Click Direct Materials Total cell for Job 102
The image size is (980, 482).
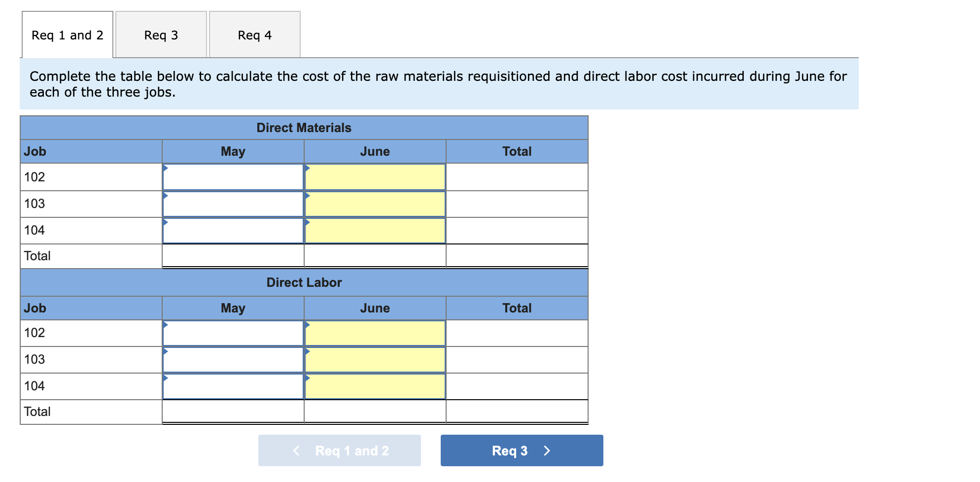(517, 177)
